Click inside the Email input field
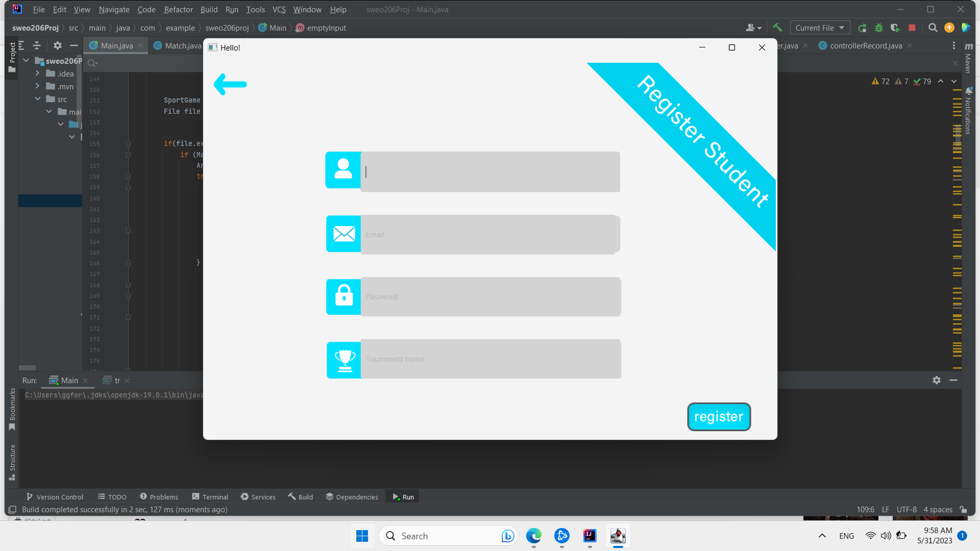The height and width of the screenshot is (551, 980). (x=490, y=234)
